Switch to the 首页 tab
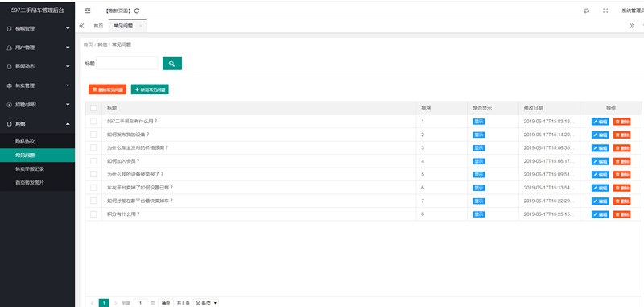The image size is (644, 307). [98, 26]
